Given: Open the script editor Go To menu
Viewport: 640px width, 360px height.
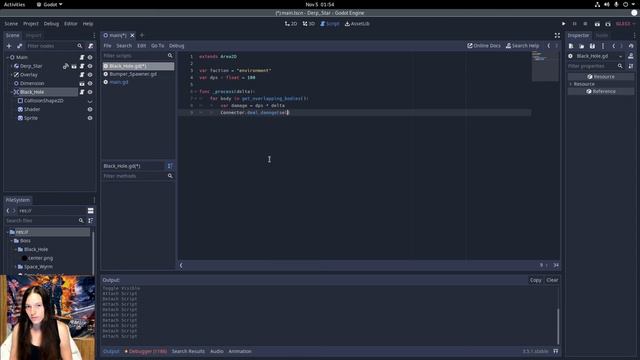Looking at the screenshot, I should 158,46.
